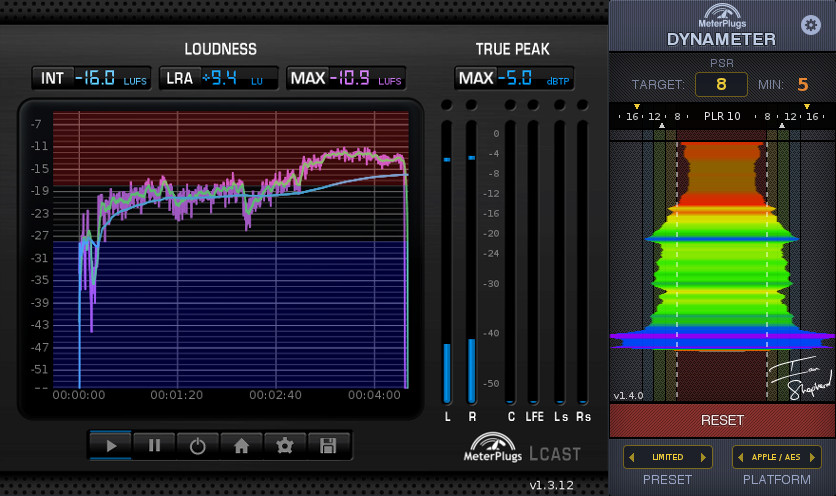Click the loudness history graph
836x496 pixels.
point(230,250)
